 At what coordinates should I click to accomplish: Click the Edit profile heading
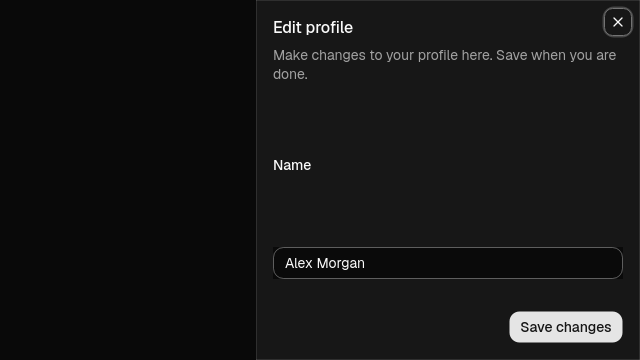(313, 28)
